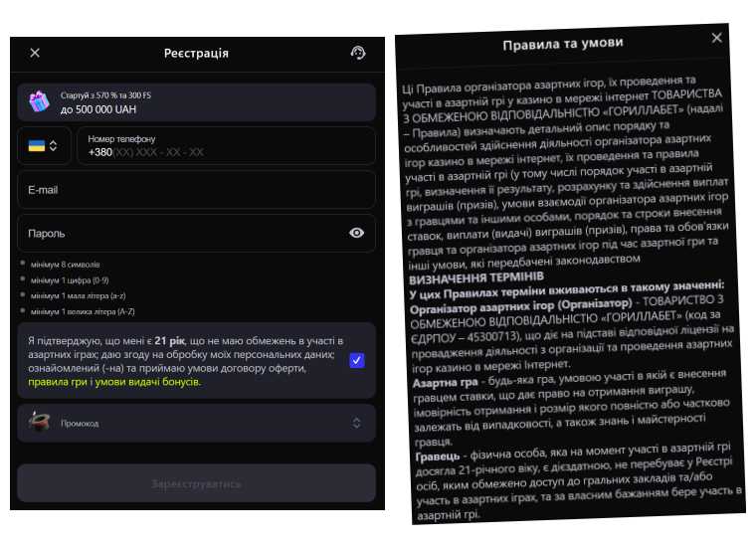
Task: Uncheck the age confirmation checkbox
Action: tap(357, 360)
